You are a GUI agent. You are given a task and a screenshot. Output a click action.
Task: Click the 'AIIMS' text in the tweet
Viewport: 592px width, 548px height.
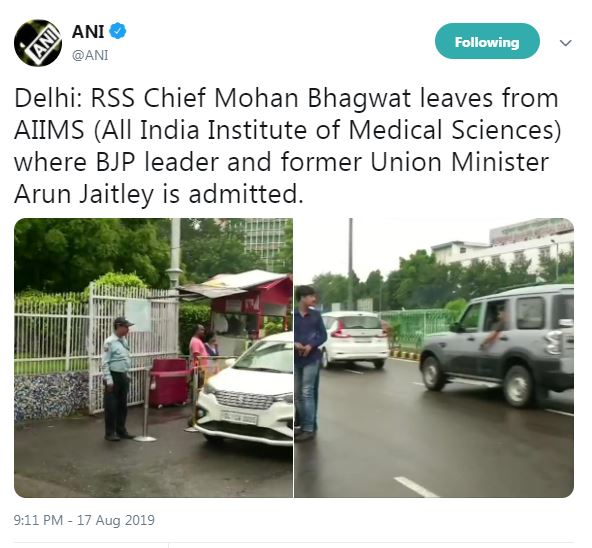[x=49, y=130]
